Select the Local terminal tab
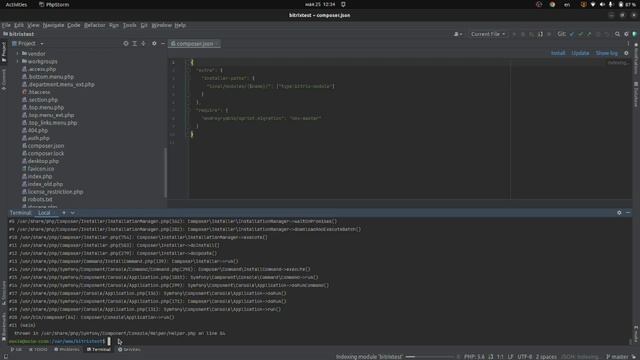Screen dimensions: 640x360 click(x=44, y=213)
